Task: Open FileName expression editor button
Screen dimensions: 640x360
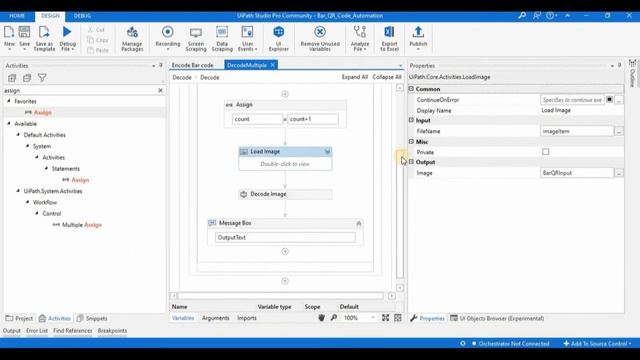Action: pos(619,131)
